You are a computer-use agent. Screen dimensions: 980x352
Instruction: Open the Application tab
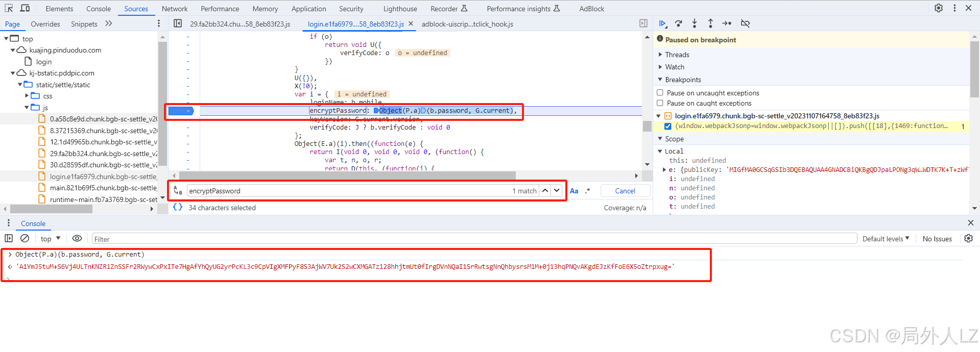(x=308, y=9)
